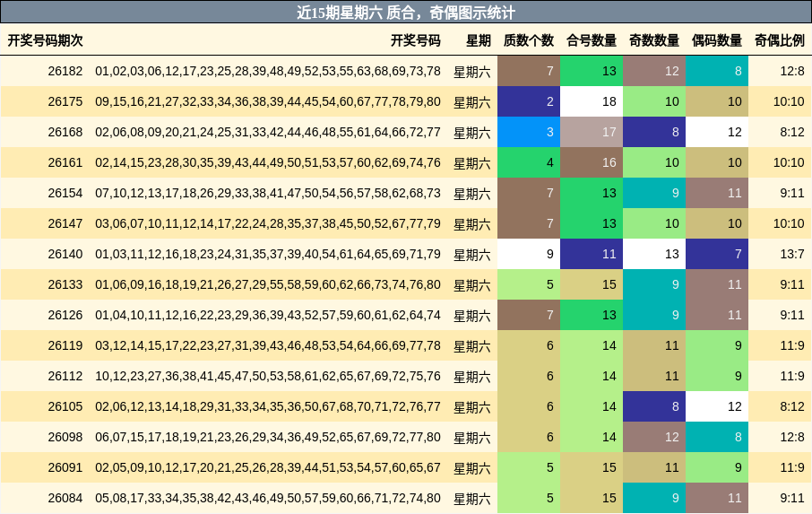Select issue number 26140

click(x=65, y=255)
